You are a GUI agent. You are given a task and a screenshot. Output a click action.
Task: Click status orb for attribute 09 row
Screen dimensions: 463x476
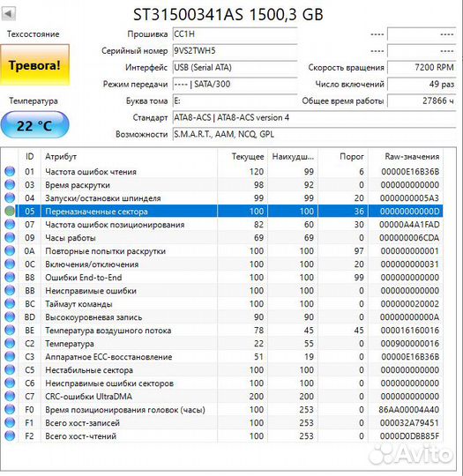[10, 238]
